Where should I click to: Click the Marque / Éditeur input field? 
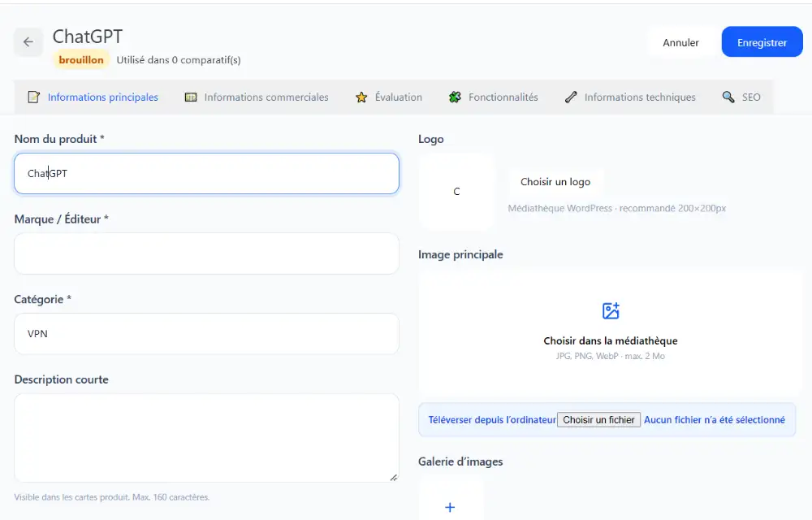pos(206,253)
